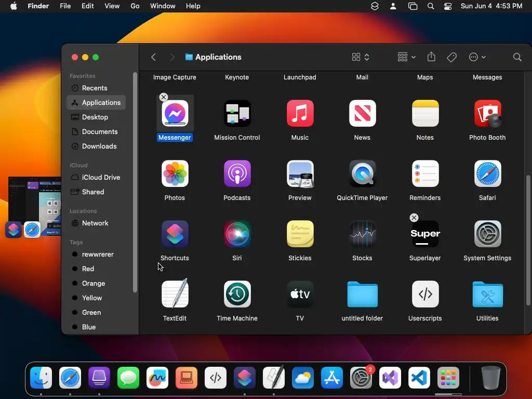Select the Photos app icon
Screen dimensions: 532x399
175,174
